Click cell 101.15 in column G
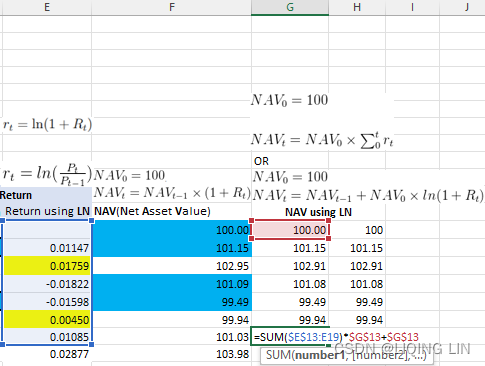The height and width of the screenshot is (366, 485). pos(290,248)
